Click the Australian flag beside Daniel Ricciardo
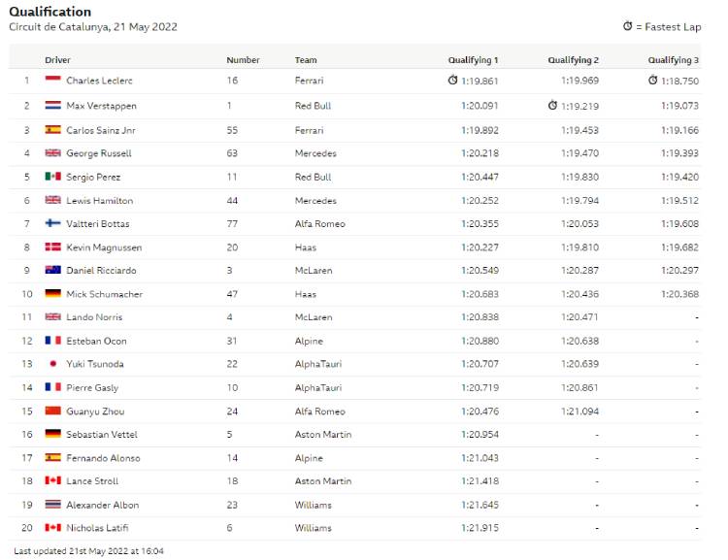The image size is (728, 560). coord(53,270)
